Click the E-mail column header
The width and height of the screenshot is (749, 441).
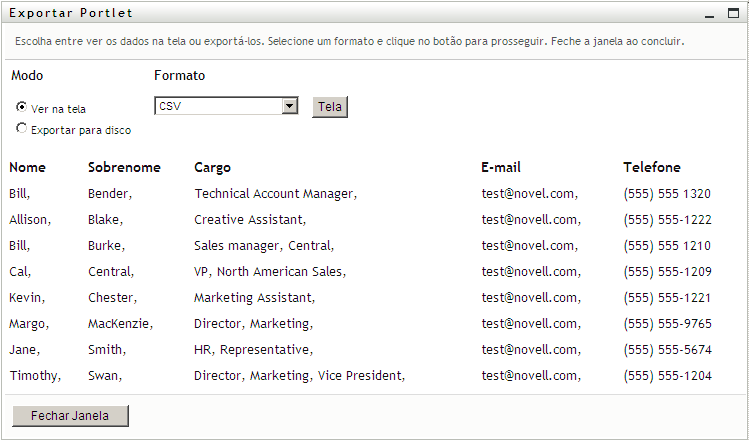point(501,168)
